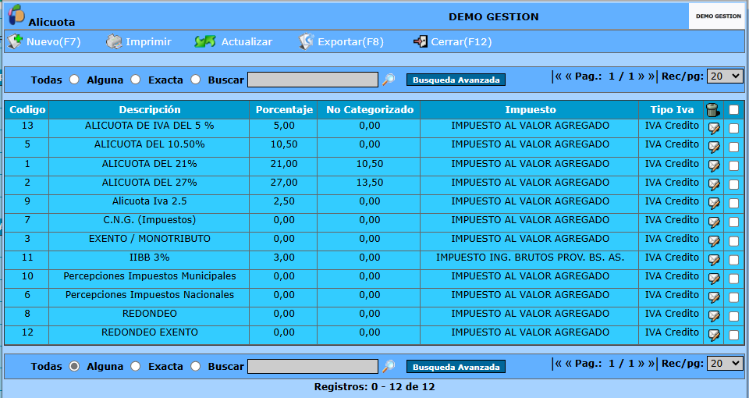749x398 pixels.
Task: Sort by the Descripción column header
Action: [150, 110]
